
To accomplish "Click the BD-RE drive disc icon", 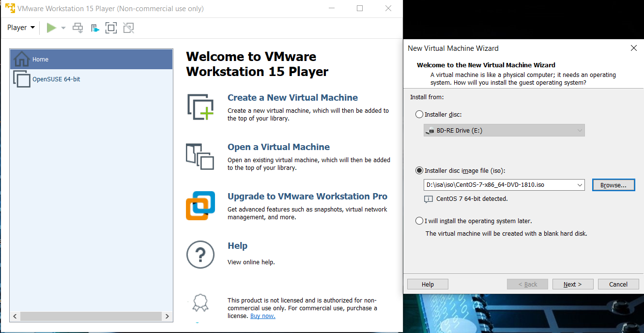I will click(430, 130).
